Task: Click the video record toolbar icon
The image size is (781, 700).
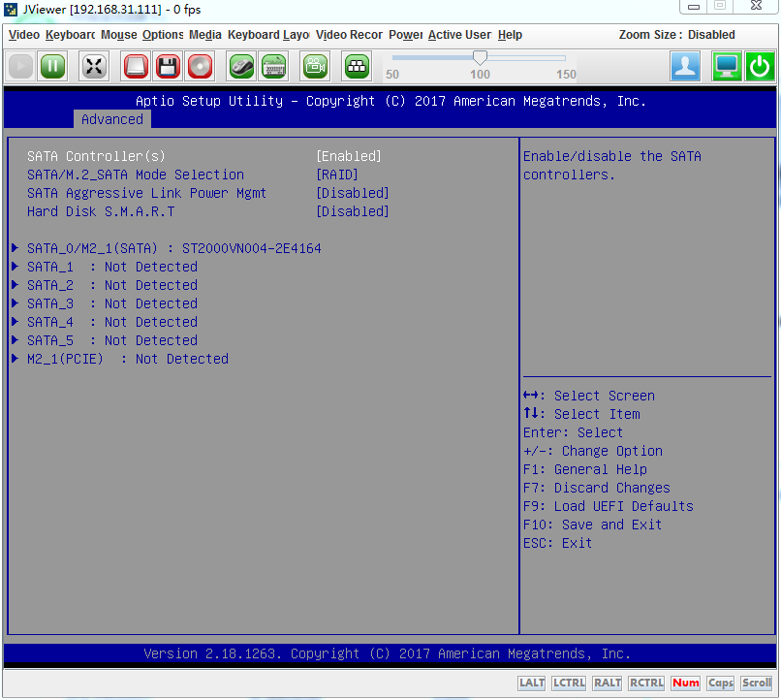Action: [315, 66]
